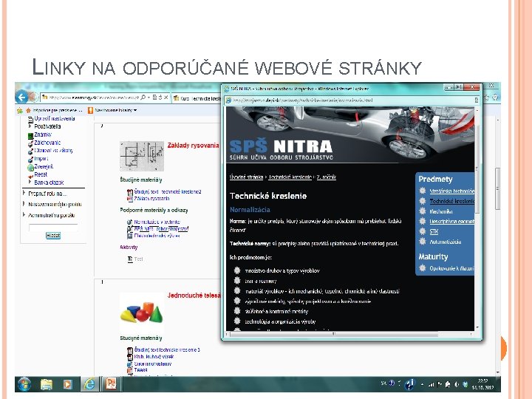The image size is (532, 399).
Task: Click the 2. ročník breadcrumb link
Action: [327, 177]
